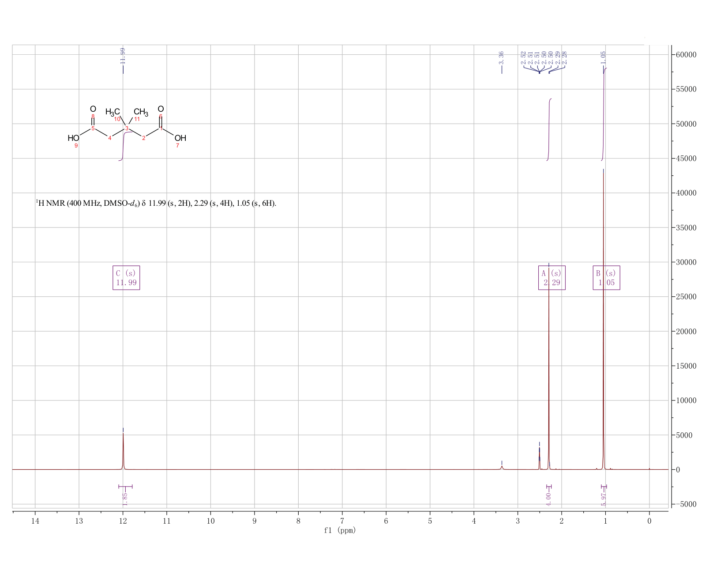Viewport: 728px width, 563px height.
Task: Click carbon atom number 3 in the structure
Action: [x=127, y=128]
